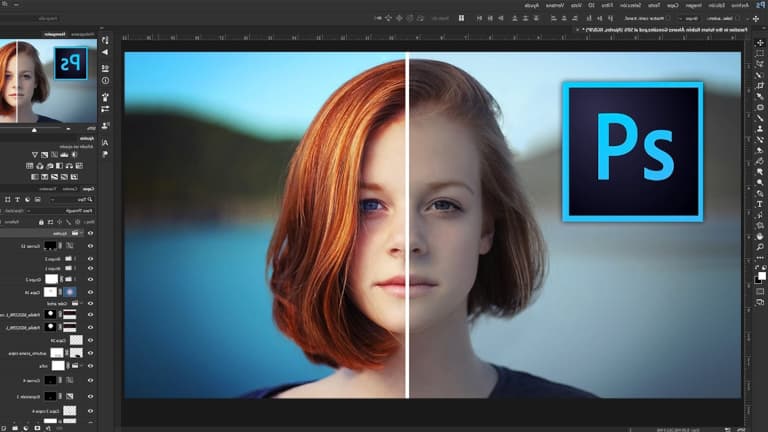Toggle visibility of Capa 10 layer
768x432 pixels.
click(x=90, y=340)
